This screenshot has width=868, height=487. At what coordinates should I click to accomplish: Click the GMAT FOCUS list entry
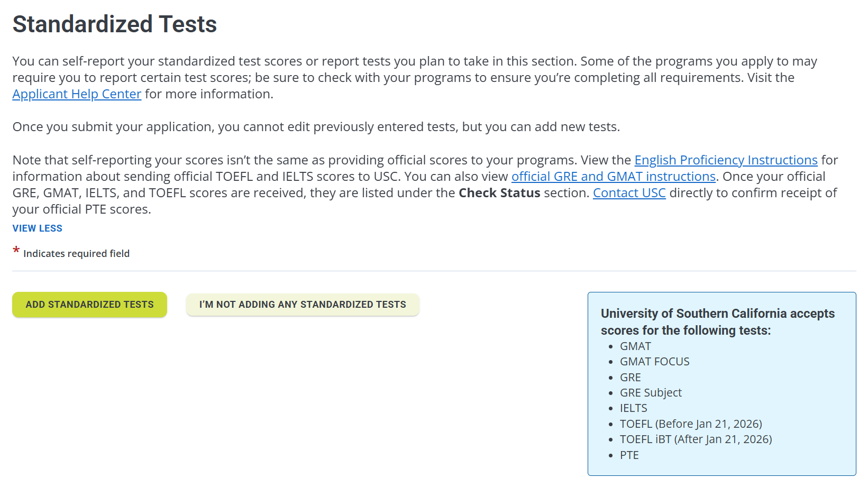point(654,362)
